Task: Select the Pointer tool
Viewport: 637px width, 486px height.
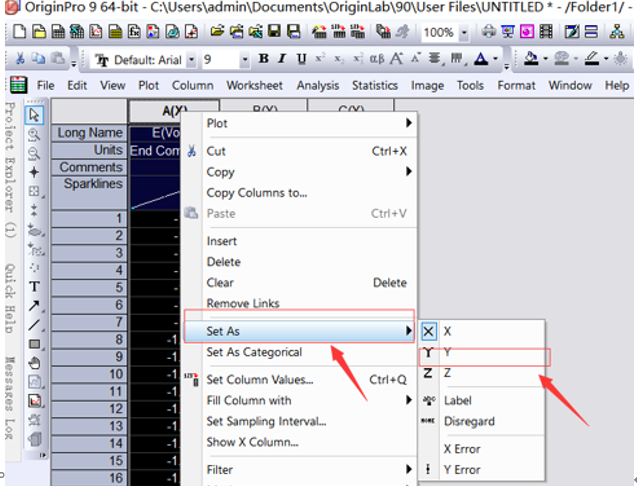Action: pyautogui.click(x=34, y=115)
